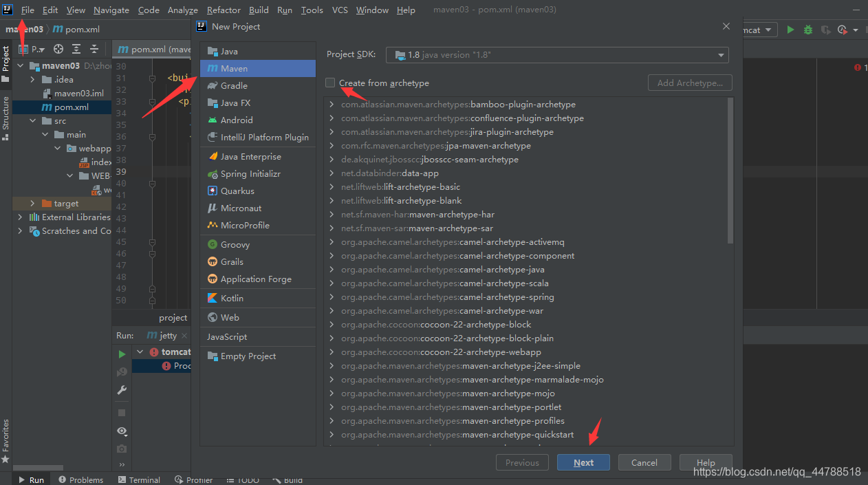This screenshot has height=485, width=868.
Task: Select the Application Forge project type
Action: pyautogui.click(x=258, y=279)
